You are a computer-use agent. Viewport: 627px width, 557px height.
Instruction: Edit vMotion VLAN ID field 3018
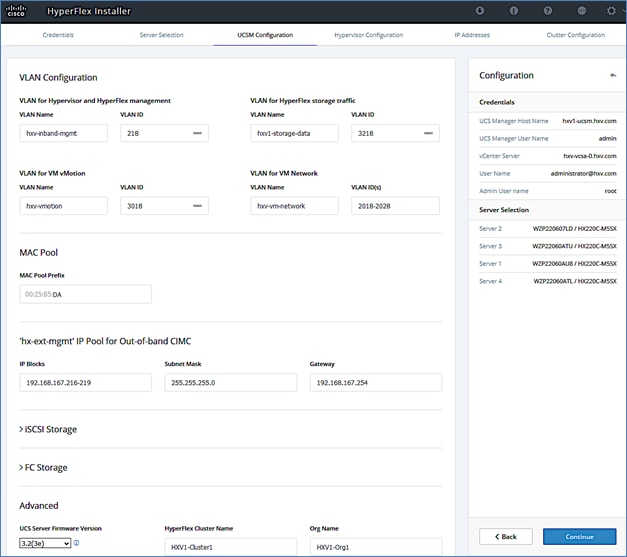point(164,206)
